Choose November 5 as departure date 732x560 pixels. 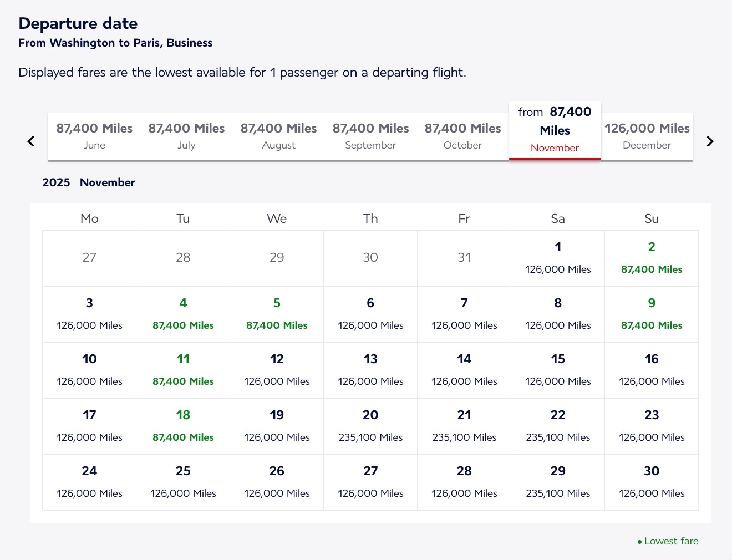point(277,314)
